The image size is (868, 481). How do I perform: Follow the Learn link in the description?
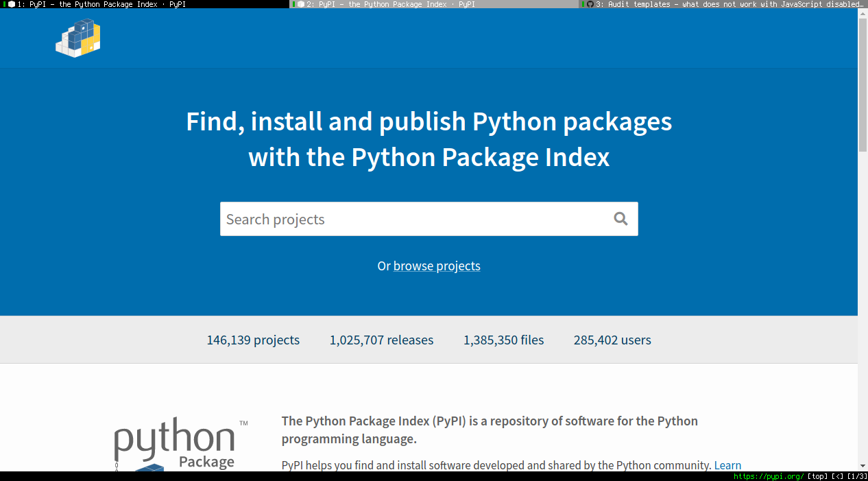pos(727,465)
